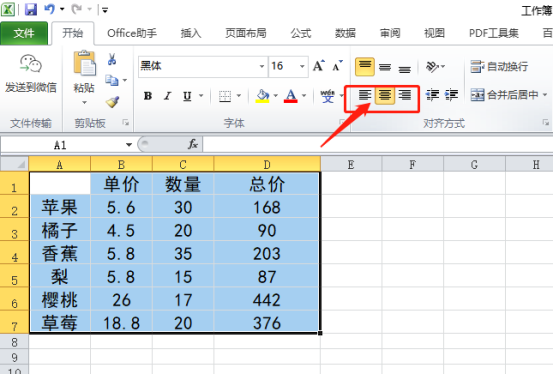The width and height of the screenshot is (554, 375).
Task: Align text right
Action: pyautogui.click(x=405, y=95)
